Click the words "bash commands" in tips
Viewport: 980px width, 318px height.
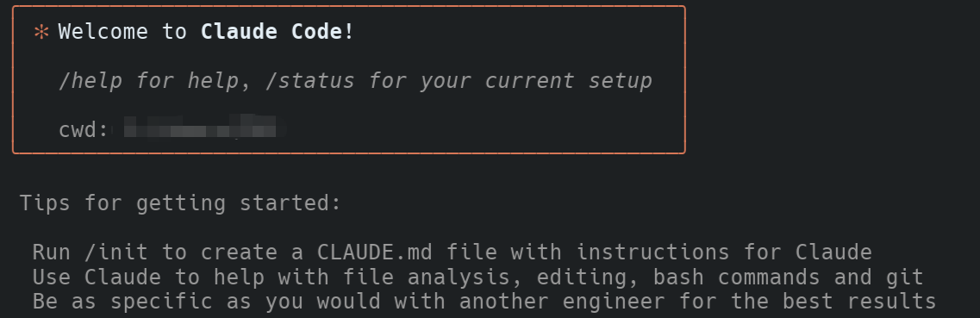(x=737, y=277)
